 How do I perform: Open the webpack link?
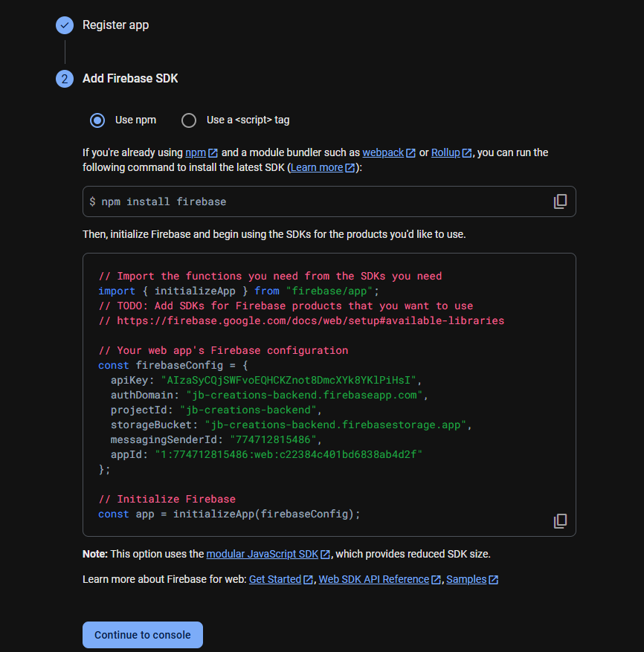tap(383, 152)
